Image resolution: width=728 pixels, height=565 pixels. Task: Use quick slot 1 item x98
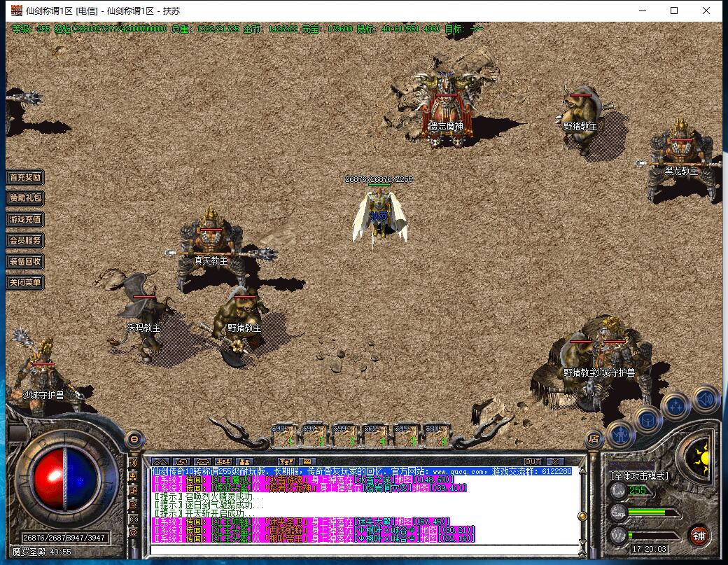click(285, 435)
